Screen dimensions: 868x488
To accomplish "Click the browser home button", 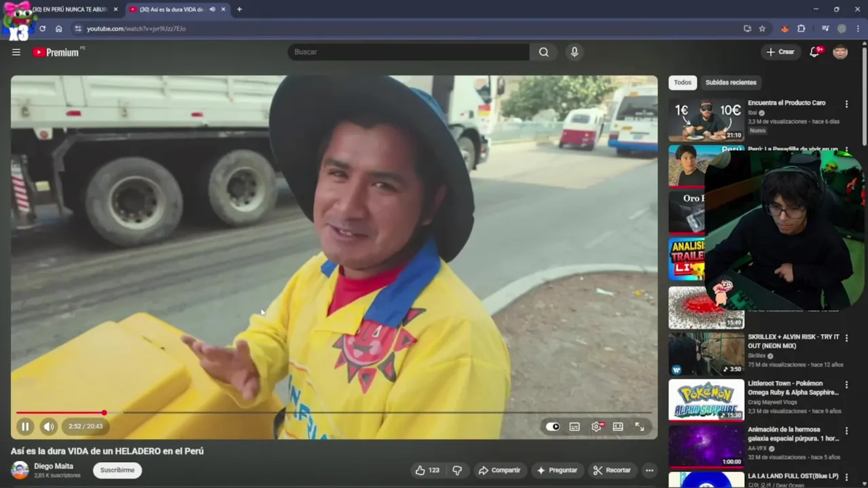I will [x=59, y=28].
